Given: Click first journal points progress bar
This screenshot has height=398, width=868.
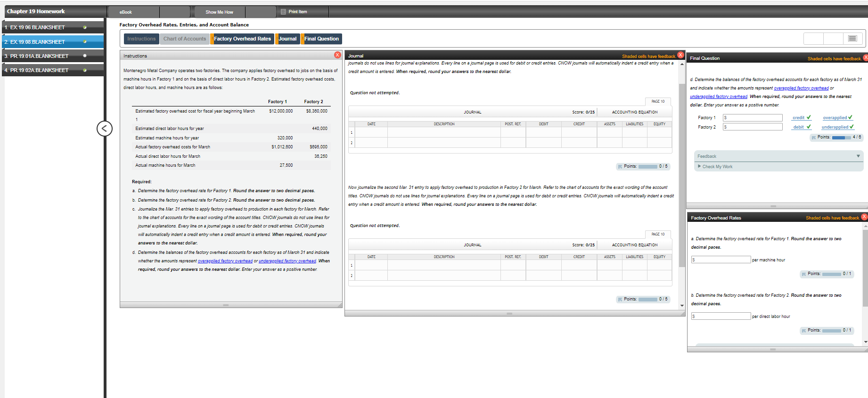Looking at the screenshot, I should [x=648, y=167].
